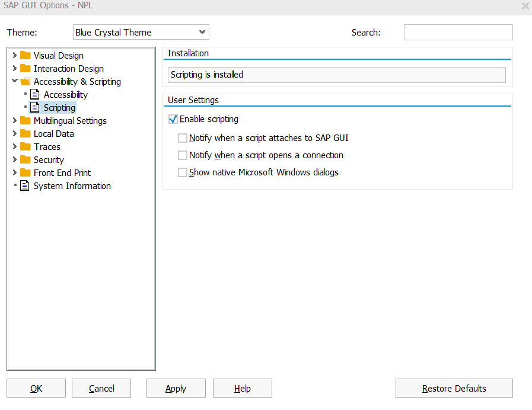Focus the Search input field
532x410 pixels.
pyautogui.click(x=458, y=32)
